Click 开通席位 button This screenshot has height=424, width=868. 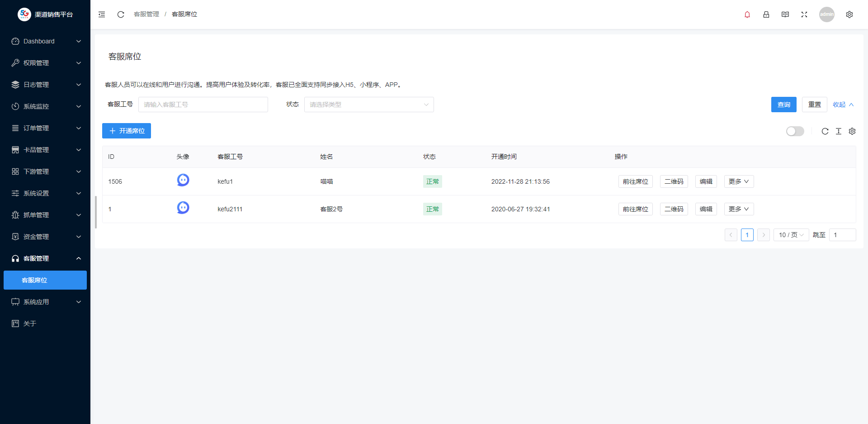pyautogui.click(x=127, y=131)
